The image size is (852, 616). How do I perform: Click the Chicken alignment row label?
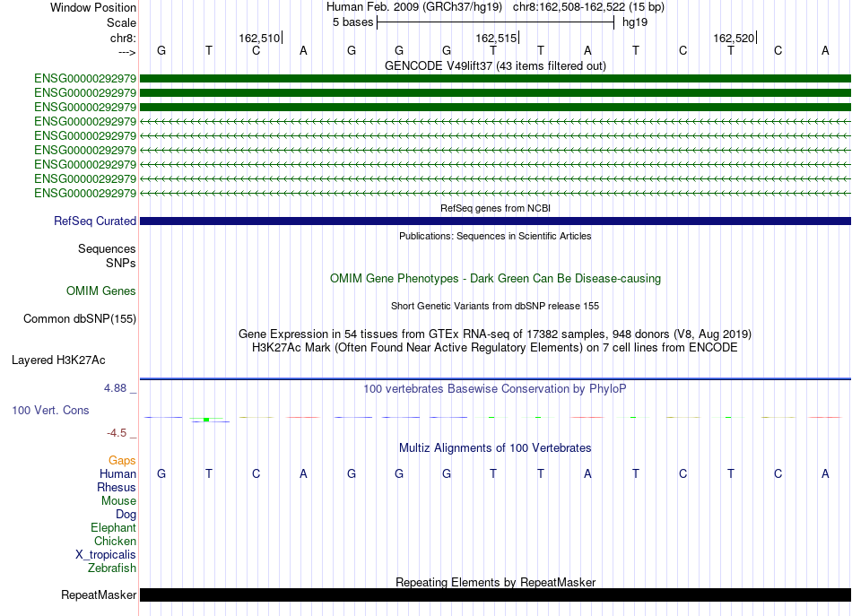click(115, 541)
